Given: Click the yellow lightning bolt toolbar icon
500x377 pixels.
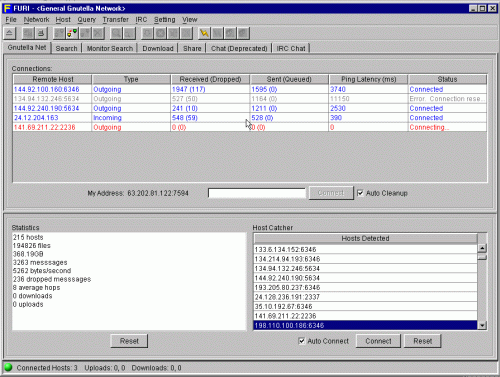Looking at the screenshot, I should click(204, 33).
